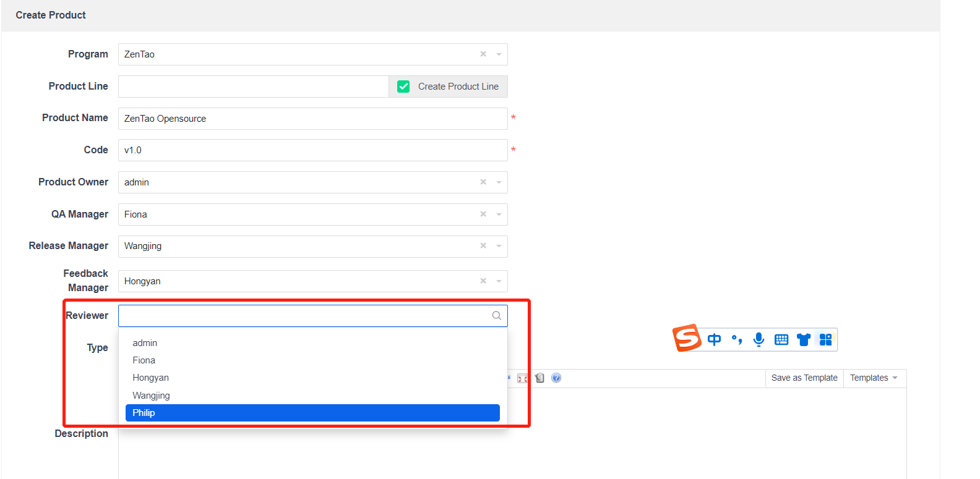Toggle Chinese/English input mode icon
This screenshot has width=980, height=479.
tap(714, 339)
